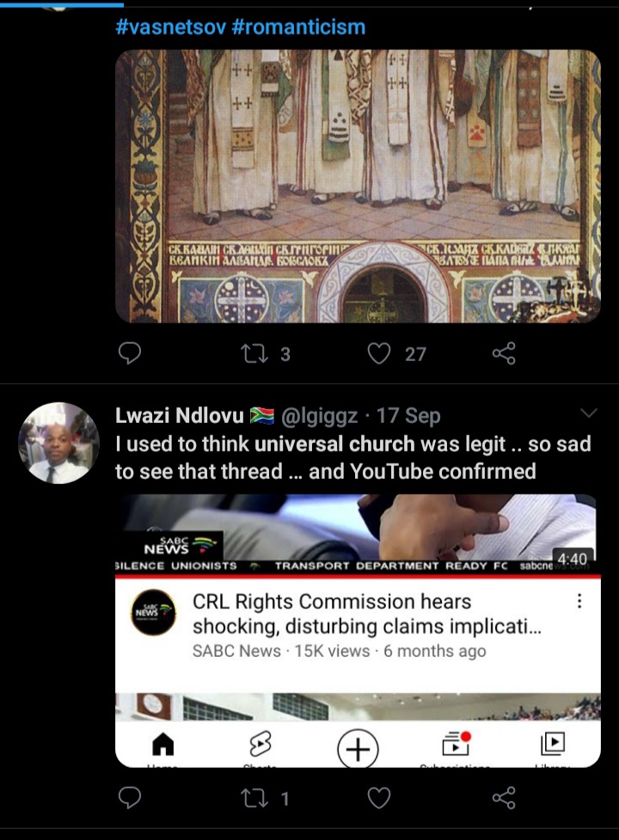This screenshot has height=840, width=619.
Task: View the Vasnetsov saints painting image
Action: [x=358, y=186]
